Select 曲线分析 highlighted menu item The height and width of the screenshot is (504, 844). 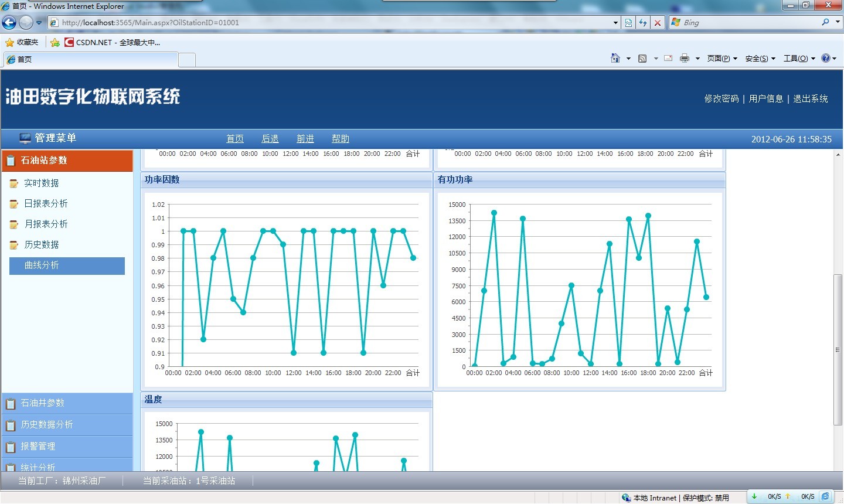[67, 265]
